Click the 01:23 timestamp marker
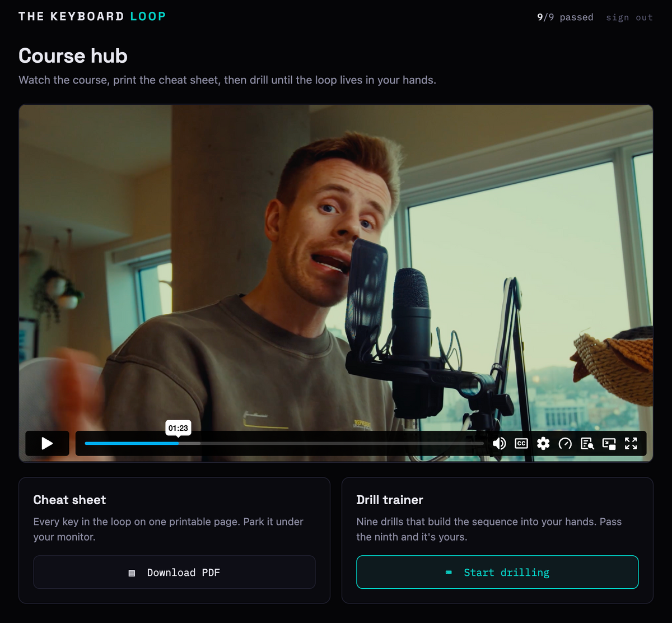Viewport: 672px width, 623px height. 178,428
